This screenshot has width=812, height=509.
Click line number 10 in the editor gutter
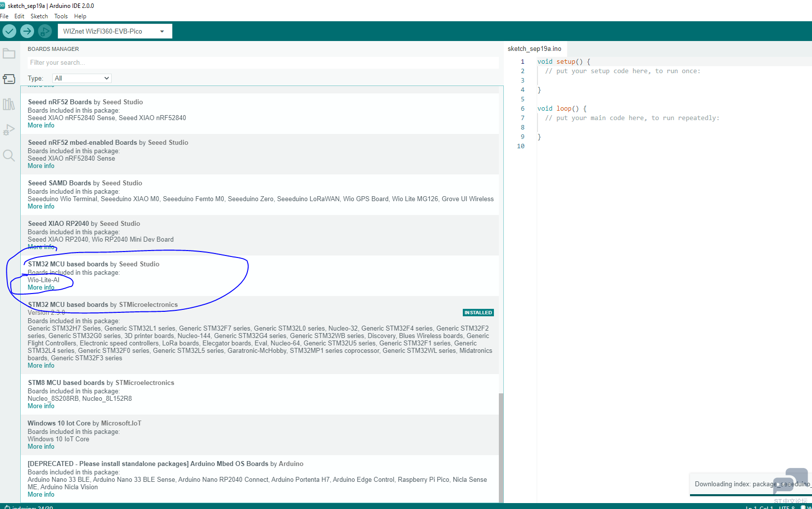(x=521, y=146)
